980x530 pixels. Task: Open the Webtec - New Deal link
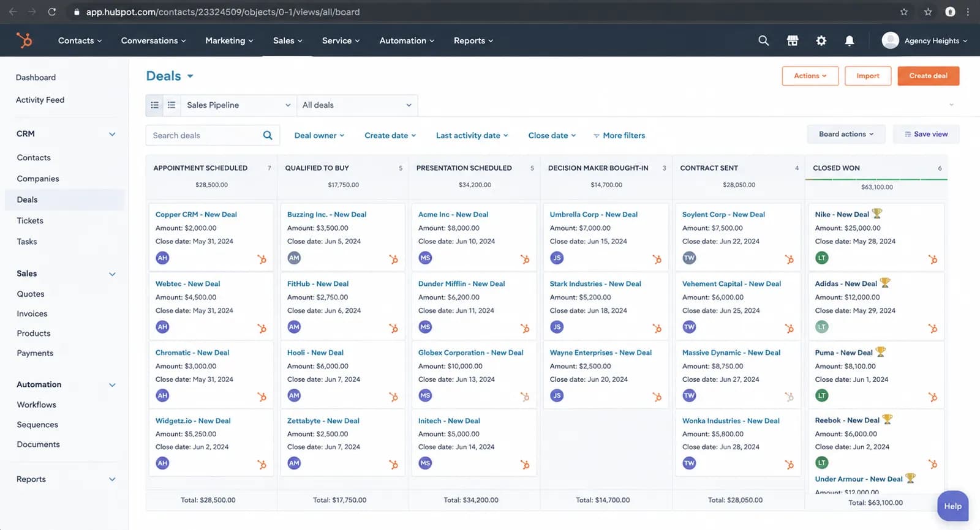[x=187, y=284]
